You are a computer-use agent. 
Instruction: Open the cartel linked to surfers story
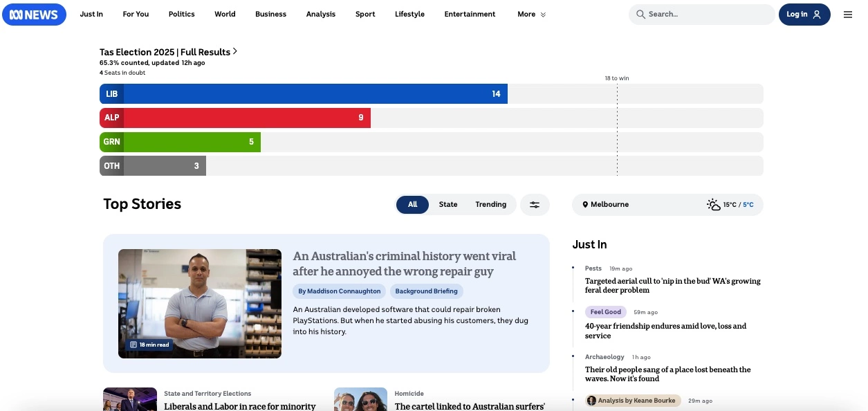470,406
